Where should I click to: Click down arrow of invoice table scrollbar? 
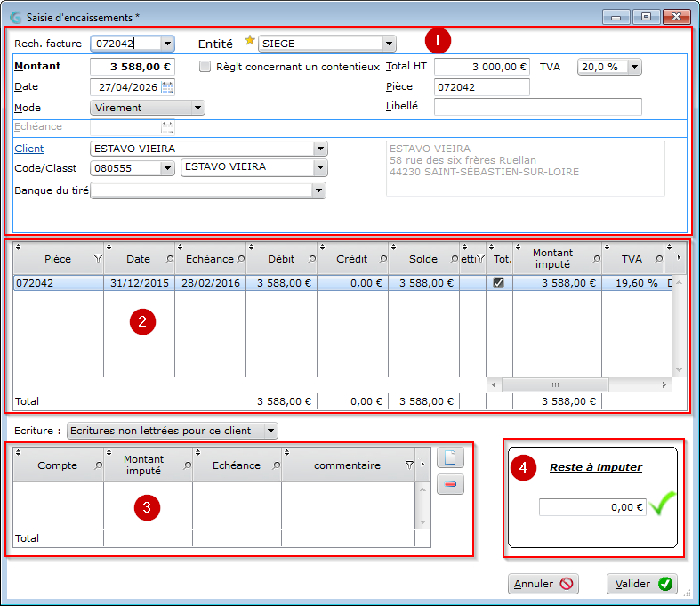click(679, 370)
